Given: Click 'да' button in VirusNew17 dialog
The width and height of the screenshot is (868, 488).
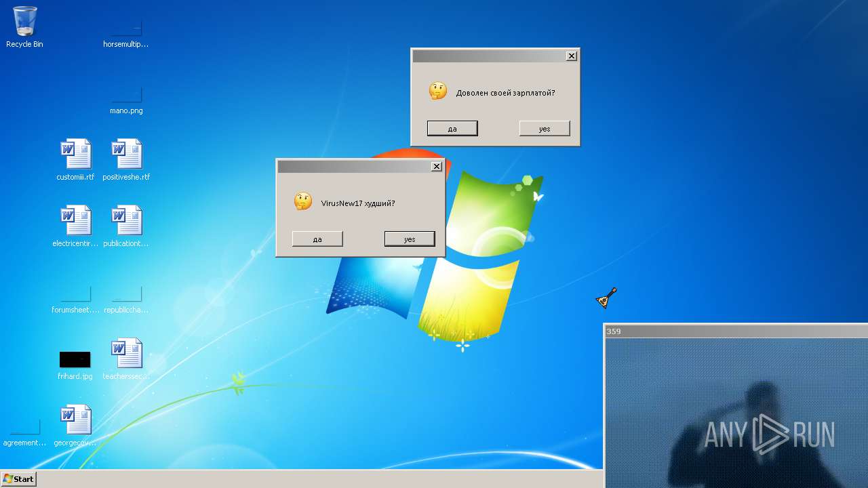Looking at the screenshot, I should pyautogui.click(x=317, y=239).
